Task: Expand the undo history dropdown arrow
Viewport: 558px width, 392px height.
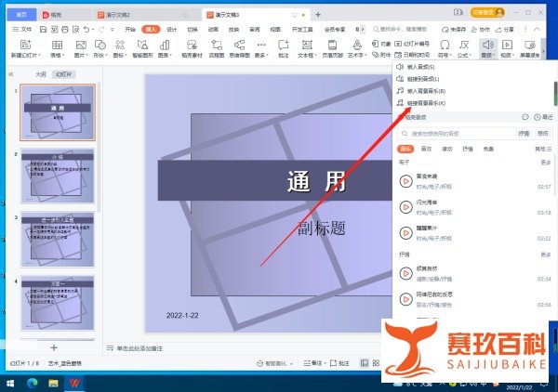Action: click(93, 30)
